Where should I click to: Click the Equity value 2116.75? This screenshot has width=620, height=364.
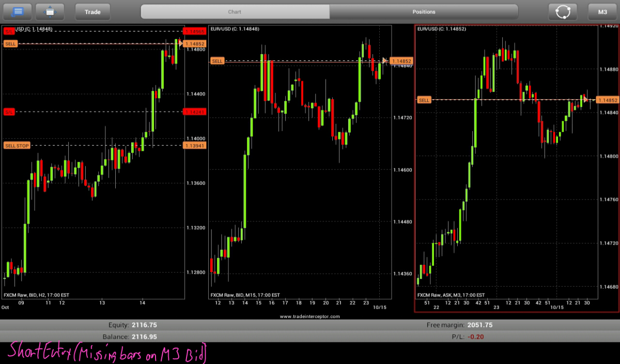tap(144, 325)
